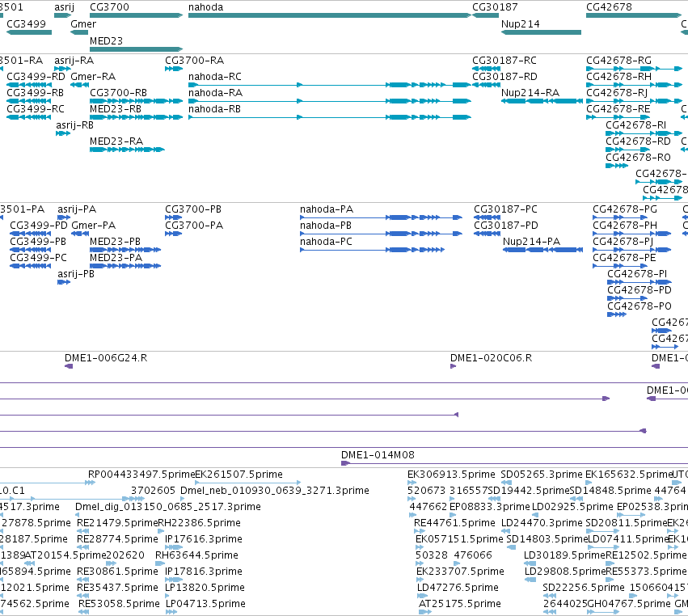This screenshot has width=688, height=616.
Task: Select the CG30187 gene label
Action: (x=495, y=7)
